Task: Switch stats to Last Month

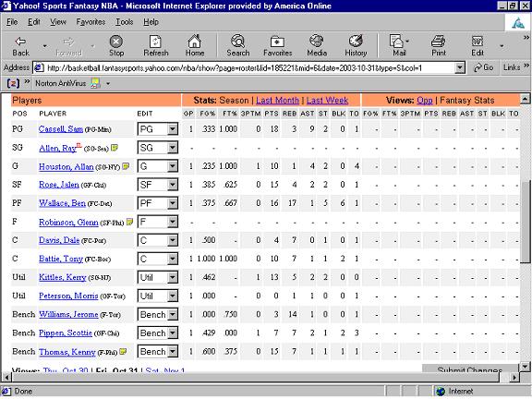Action: [x=277, y=101]
